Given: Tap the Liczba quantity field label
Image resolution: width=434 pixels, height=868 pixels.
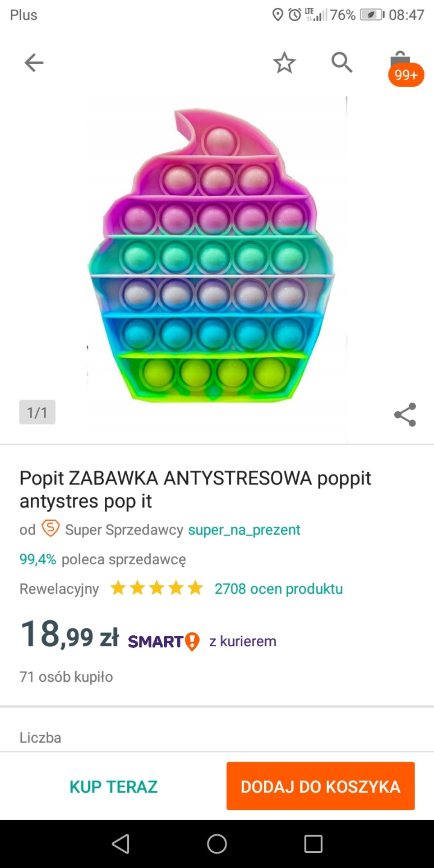Looking at the screenshot, I should 41,737.
